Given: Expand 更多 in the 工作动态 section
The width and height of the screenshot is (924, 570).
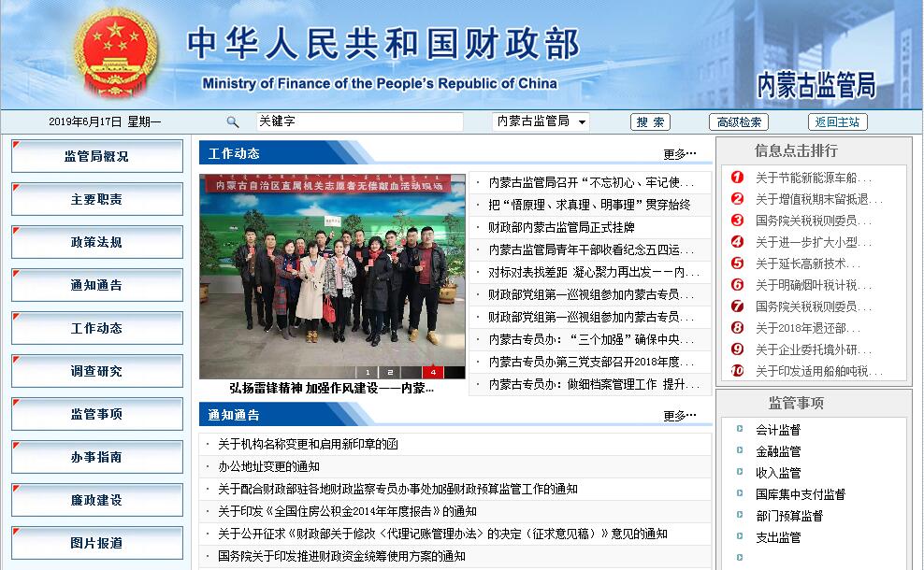Looking at the screenshot, I should click(x=679, y=154).
